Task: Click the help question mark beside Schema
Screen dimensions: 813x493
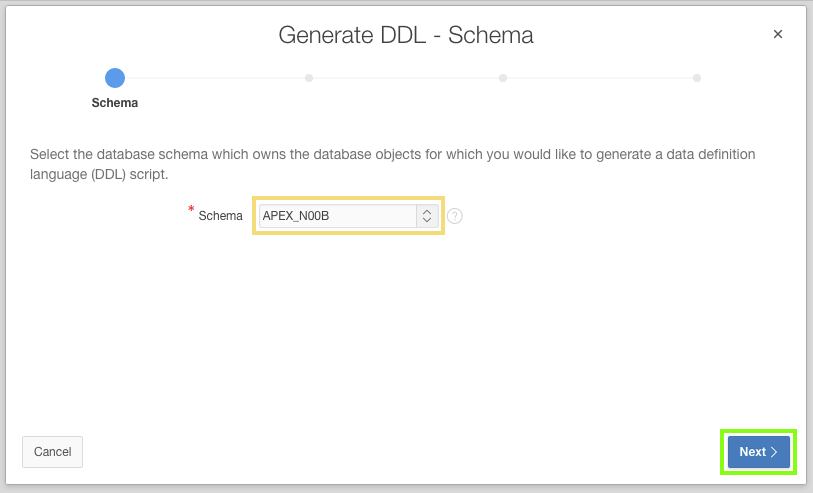Action: click(455, 216)
